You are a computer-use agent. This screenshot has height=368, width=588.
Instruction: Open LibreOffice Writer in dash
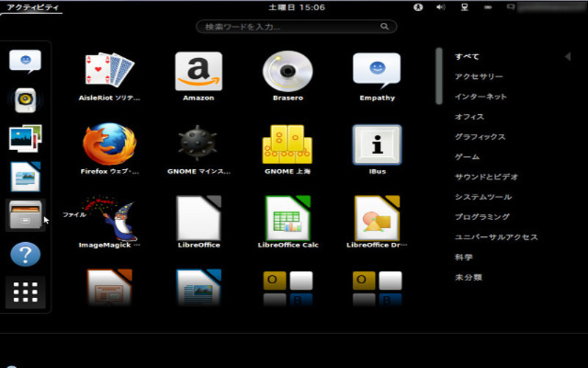tap(25, 177)
